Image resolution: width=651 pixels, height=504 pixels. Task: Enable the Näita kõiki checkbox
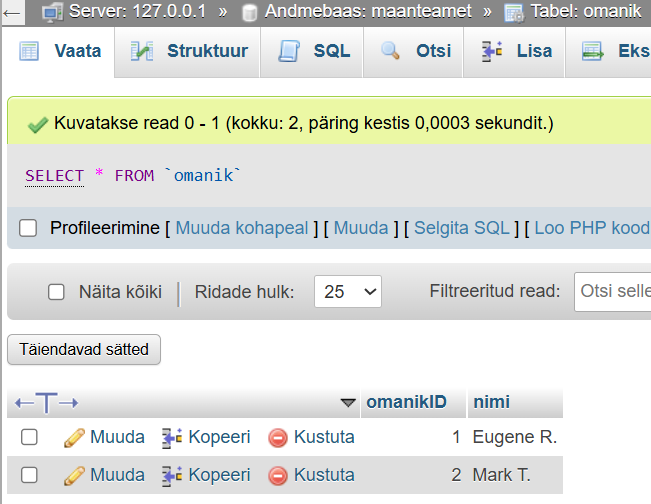(57, 292)
